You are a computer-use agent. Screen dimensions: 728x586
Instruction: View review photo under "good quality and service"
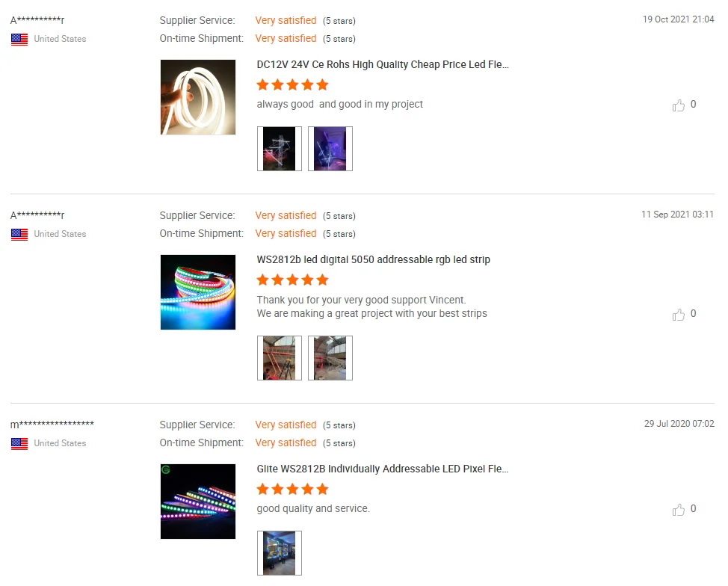tap(280, 553)
